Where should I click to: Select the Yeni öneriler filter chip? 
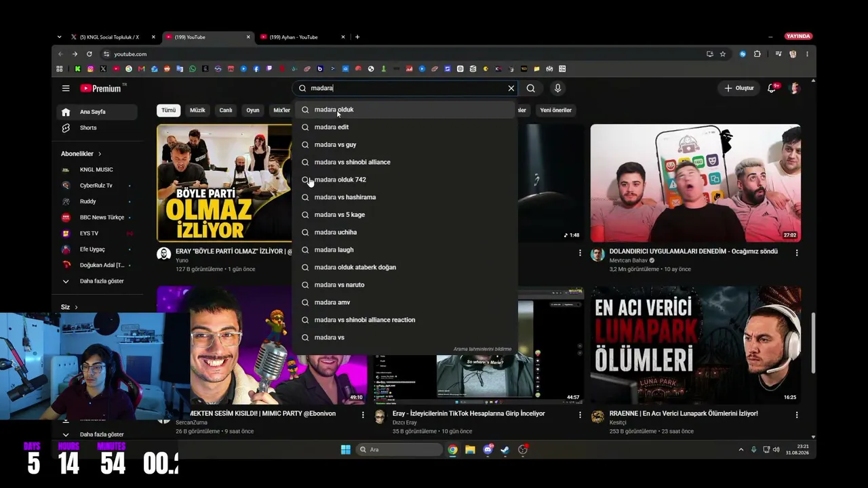[555, 110]
